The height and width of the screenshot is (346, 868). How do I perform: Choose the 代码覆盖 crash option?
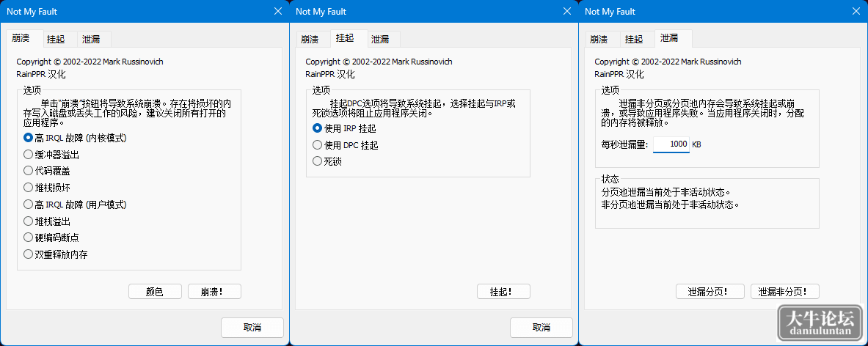(x=47, y=172)
